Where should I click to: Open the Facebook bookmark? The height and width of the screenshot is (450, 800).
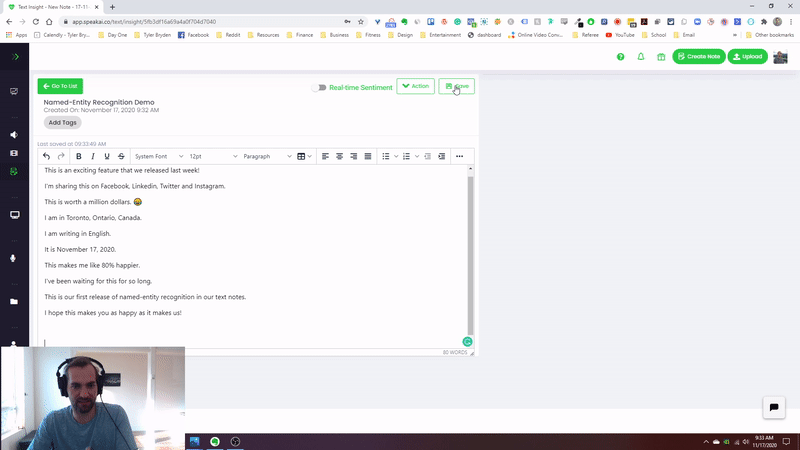click(193, 35)
